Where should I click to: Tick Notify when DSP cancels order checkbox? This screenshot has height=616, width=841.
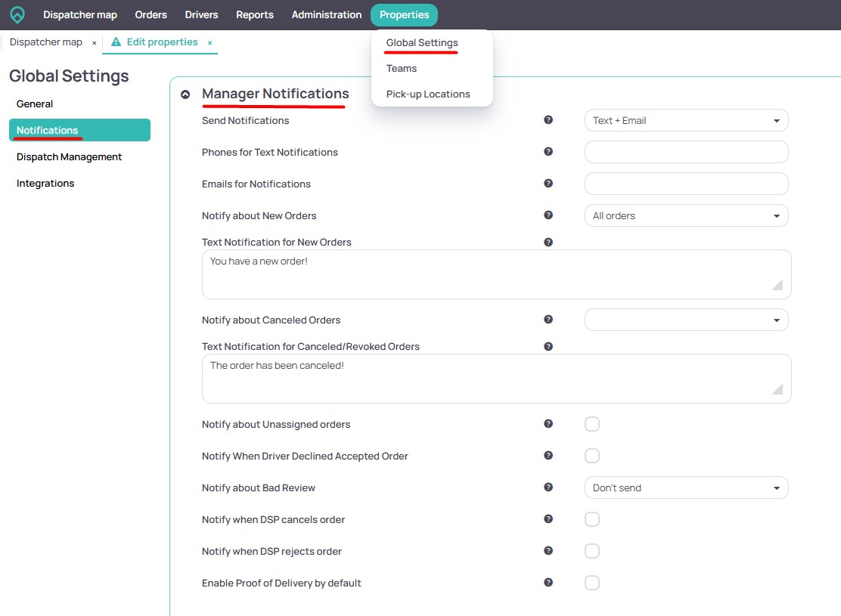coord(592,519)
